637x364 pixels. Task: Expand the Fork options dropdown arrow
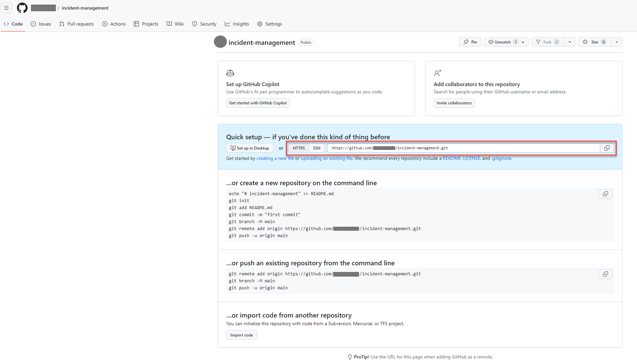(x=570, y=42)
